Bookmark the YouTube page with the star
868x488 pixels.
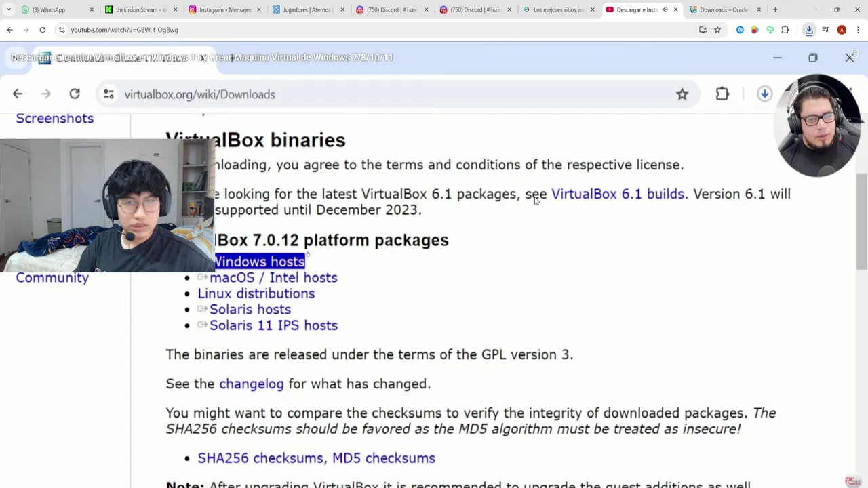click(x=717, y=30)
